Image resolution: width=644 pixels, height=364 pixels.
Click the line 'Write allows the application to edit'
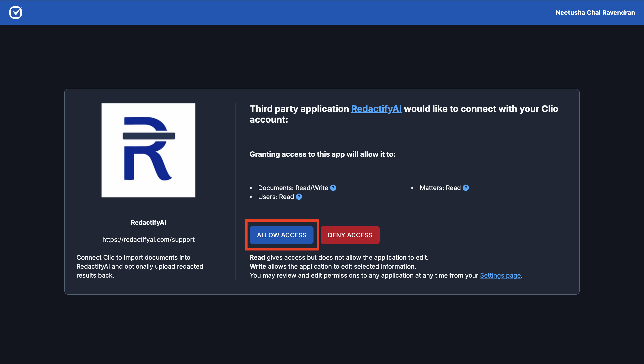[x=333, y=266]
